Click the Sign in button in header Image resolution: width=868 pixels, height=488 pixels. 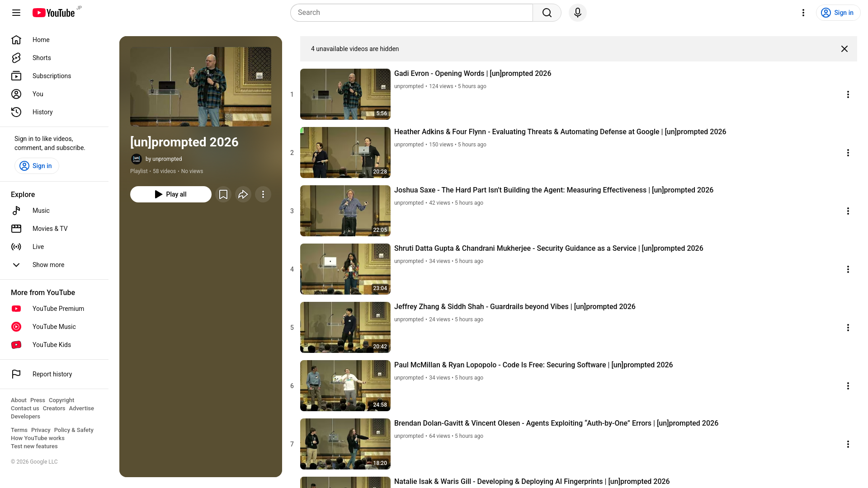tap(838, 13)
